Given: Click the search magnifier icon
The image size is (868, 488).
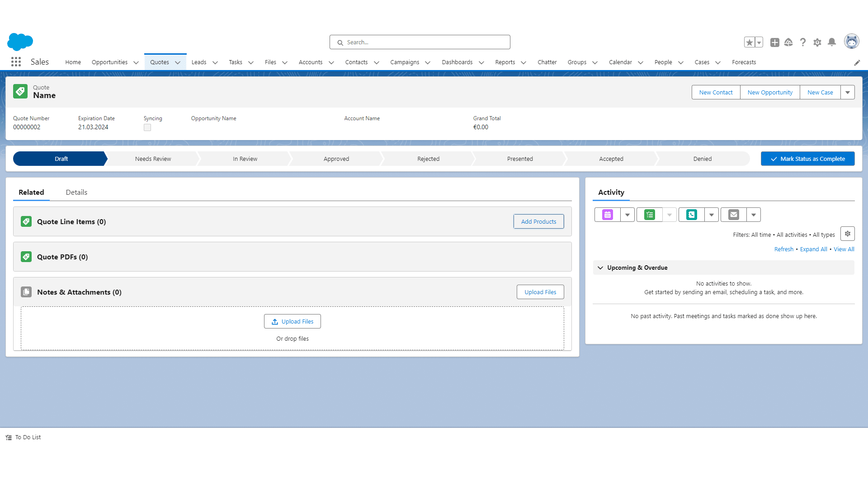Looking at the screenshot, I should pos(340,42).
